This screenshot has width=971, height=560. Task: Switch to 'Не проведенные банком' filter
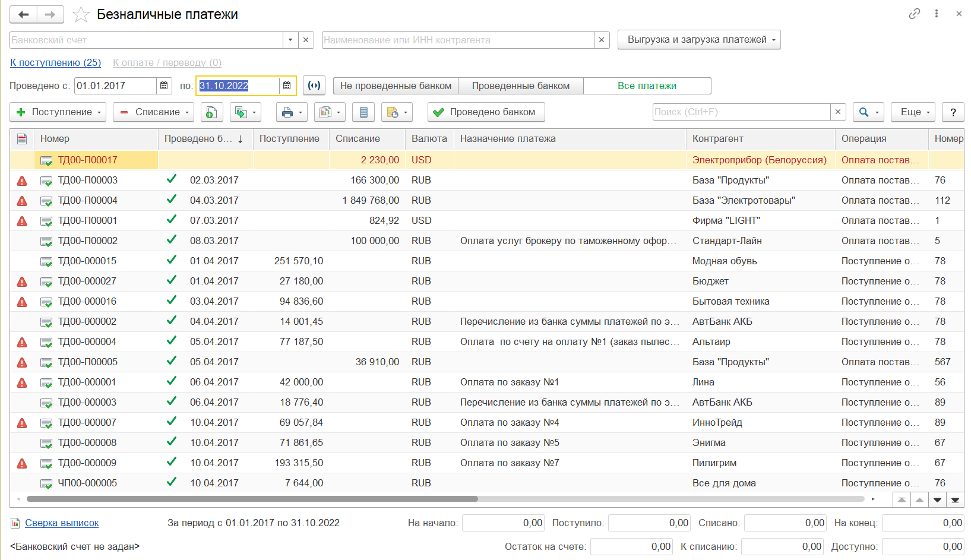coord(396,86)
